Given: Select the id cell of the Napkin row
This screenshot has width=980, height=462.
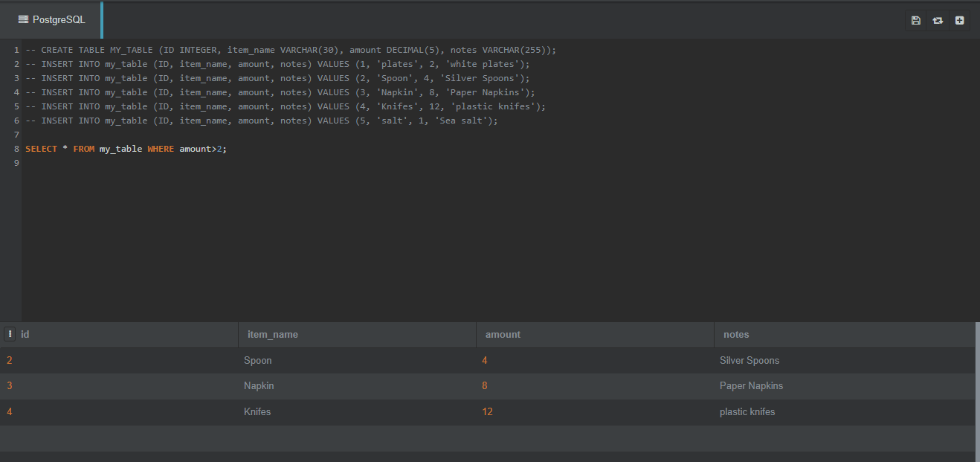Looking at the screenshot, I should pyautogui.click(x=119, y=386).
